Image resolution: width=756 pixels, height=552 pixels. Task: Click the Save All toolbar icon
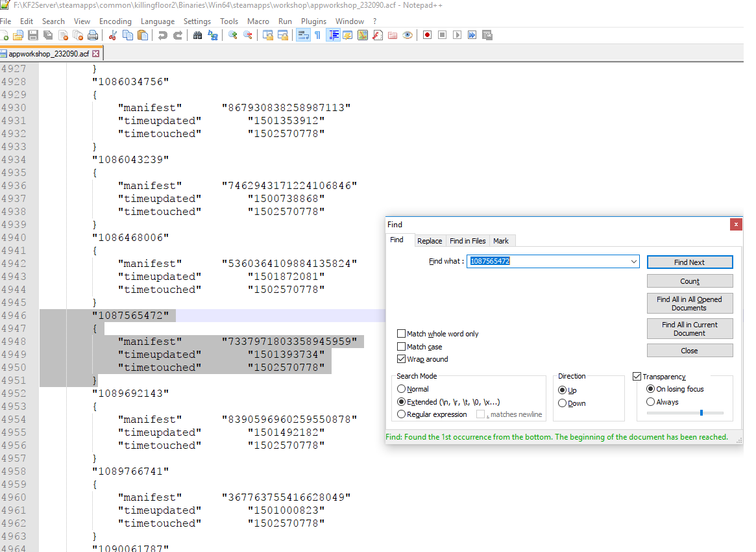coord(48,35)
